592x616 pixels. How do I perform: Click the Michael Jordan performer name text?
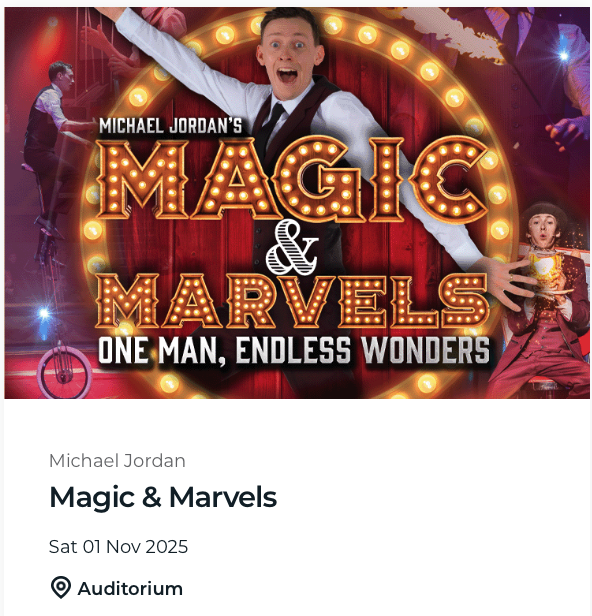tap(117, 461)
